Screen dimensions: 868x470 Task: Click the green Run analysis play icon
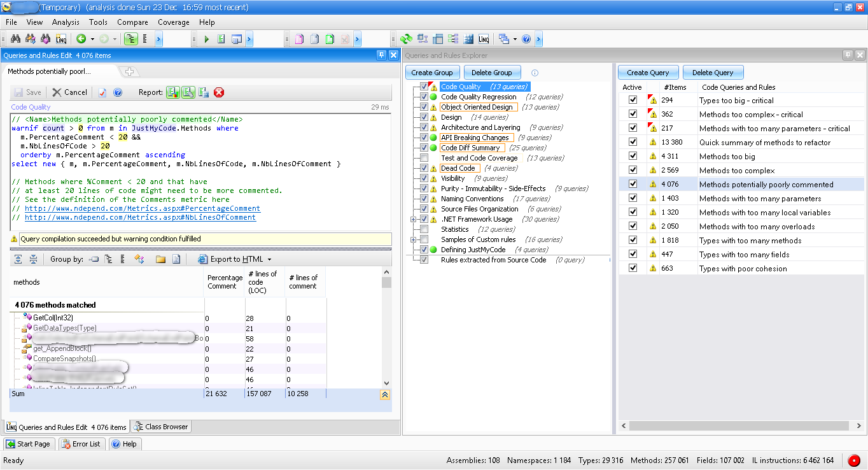207,39
